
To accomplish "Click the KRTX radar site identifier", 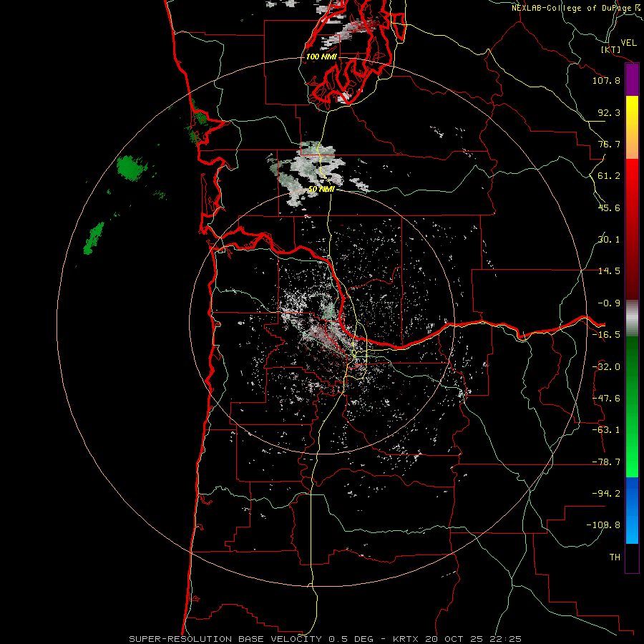I will (406, 639).
